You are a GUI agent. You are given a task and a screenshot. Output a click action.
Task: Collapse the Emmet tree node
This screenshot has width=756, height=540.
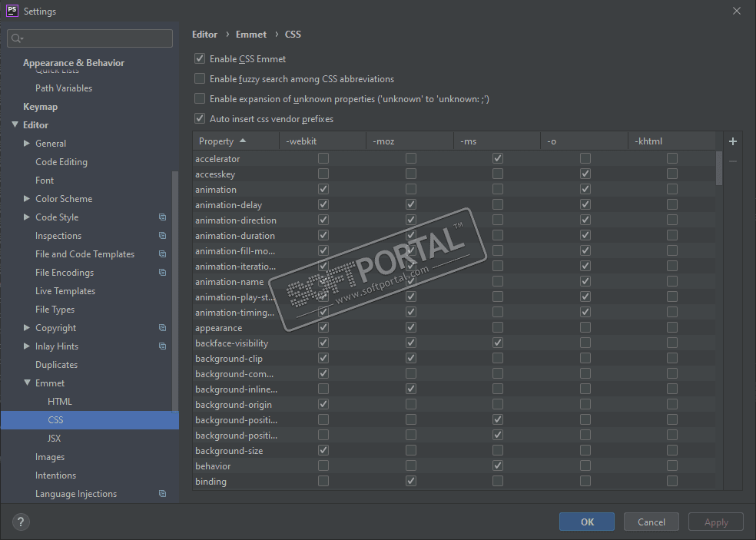(x=27, y=383)
